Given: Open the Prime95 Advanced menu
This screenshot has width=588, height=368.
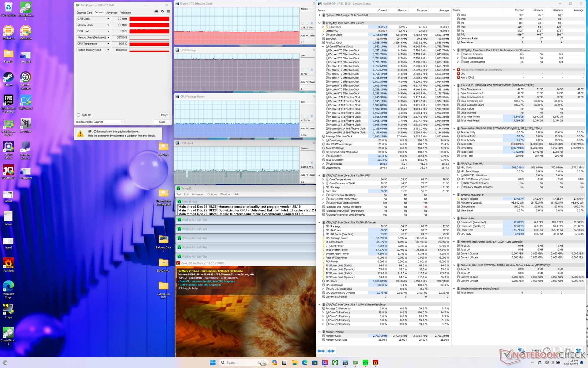Looking at the screenshot, I should (198, 194).
